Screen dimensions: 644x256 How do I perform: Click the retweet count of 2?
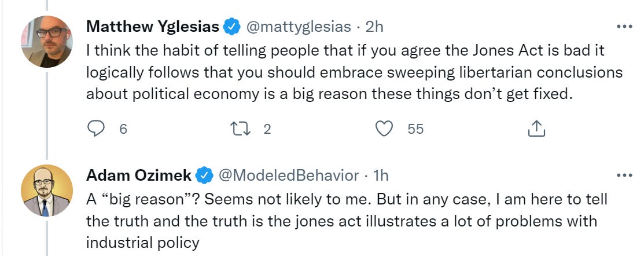(x=267, y=130)
